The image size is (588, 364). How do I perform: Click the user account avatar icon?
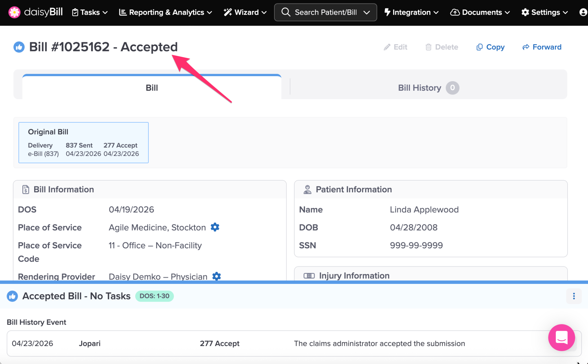tap(583, 12)
